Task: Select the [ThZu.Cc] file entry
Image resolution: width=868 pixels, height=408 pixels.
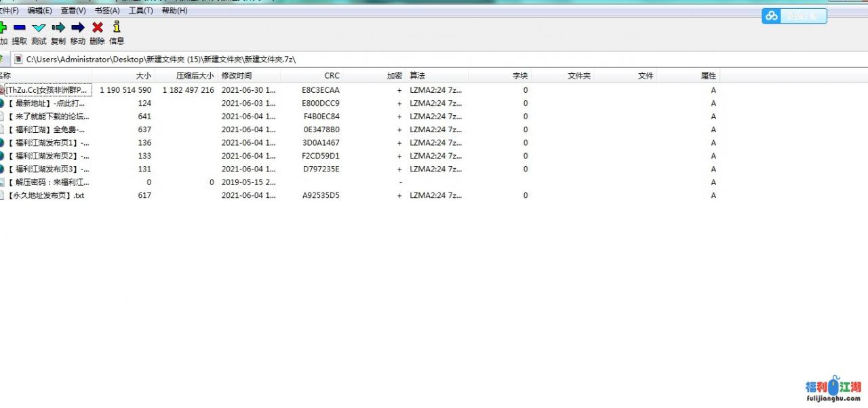Action: [x=46, y=90]
